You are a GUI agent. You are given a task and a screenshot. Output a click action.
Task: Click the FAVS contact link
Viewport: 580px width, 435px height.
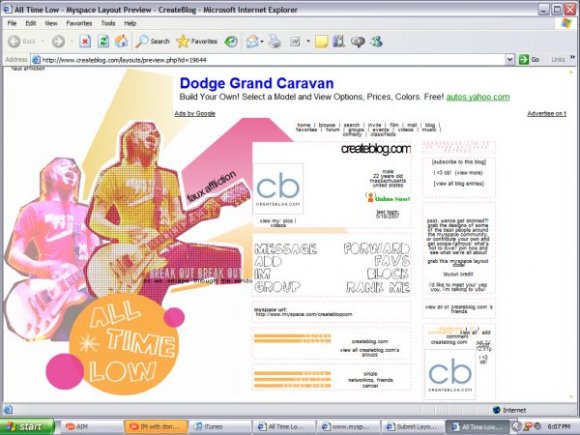[392, 261]
